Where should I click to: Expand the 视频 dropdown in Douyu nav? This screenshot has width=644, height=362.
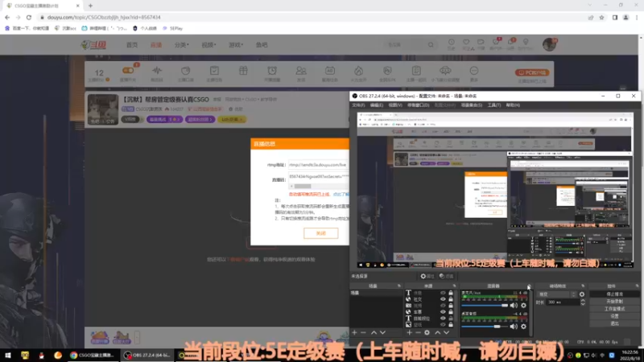208,45
